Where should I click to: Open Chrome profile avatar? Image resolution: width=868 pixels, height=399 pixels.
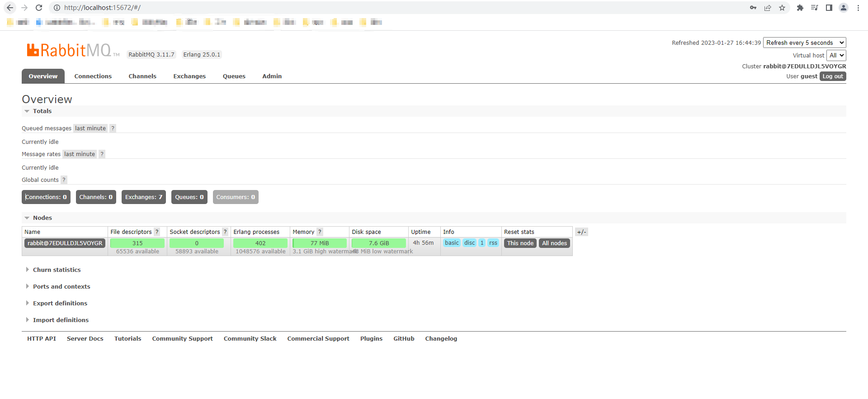pyautogui.click(x=844, y=8)
